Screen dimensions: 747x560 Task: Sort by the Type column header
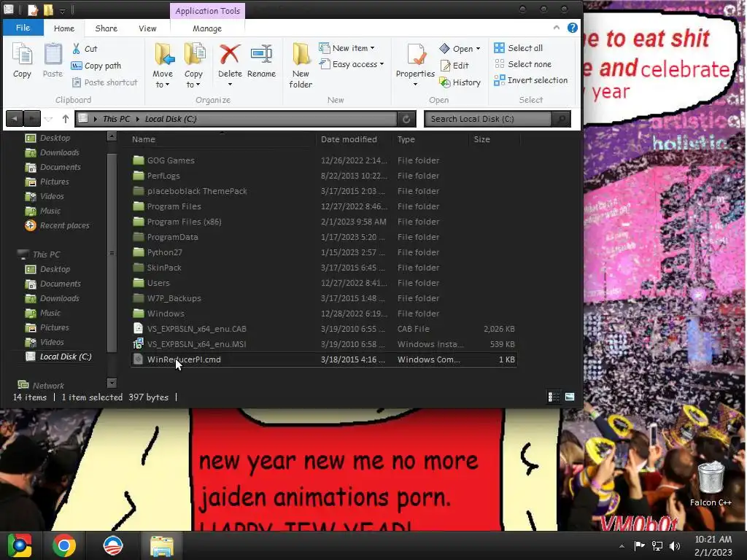430,139
